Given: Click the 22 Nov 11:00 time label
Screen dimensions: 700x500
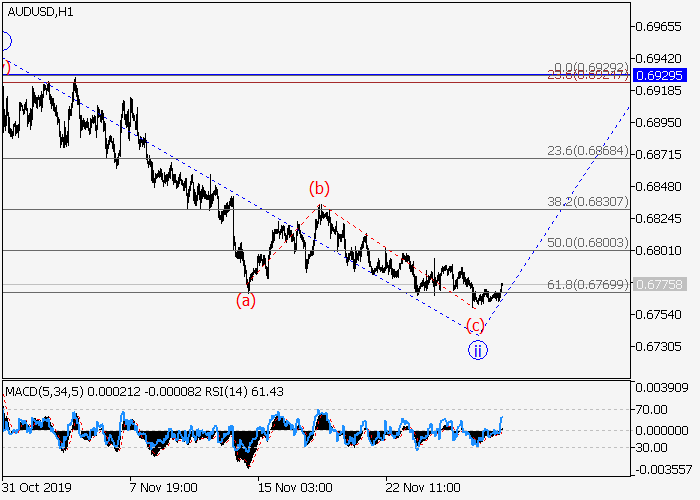Looking at the screenshot, I should point(426,487).
